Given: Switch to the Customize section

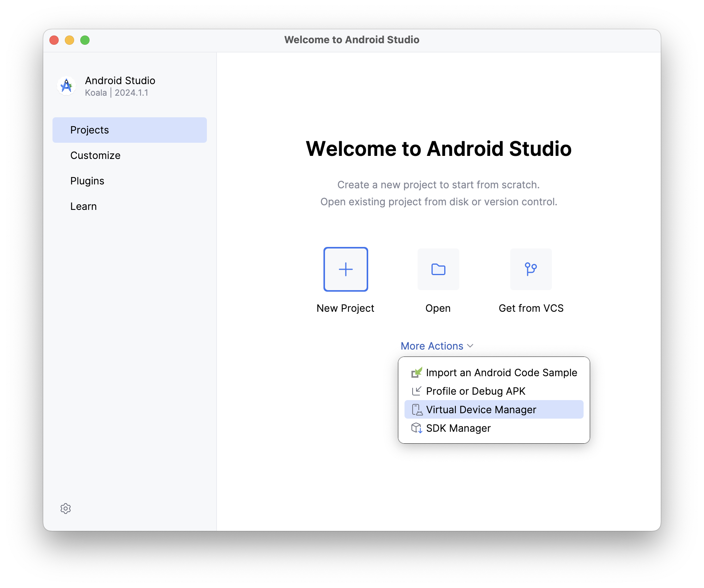Looking at the screenshot, I should tap(95, 155).
